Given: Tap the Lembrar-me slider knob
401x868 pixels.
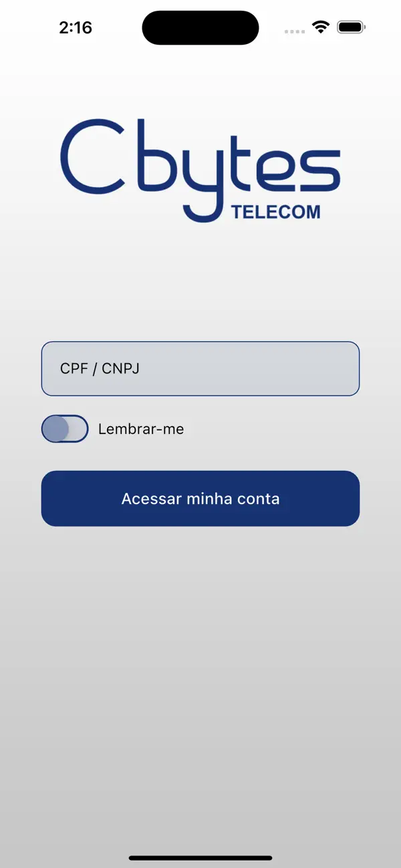Looking at the screenshot, I should click(x=55, y=429).
